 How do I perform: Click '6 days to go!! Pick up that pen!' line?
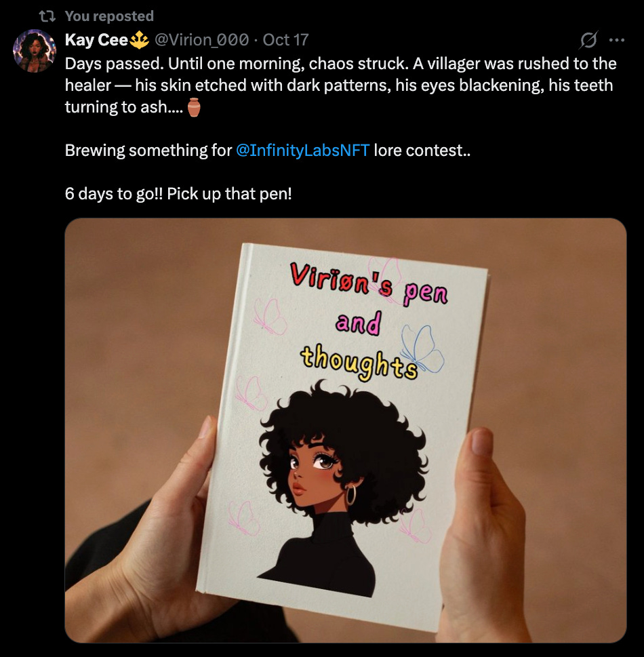[178, 194]
